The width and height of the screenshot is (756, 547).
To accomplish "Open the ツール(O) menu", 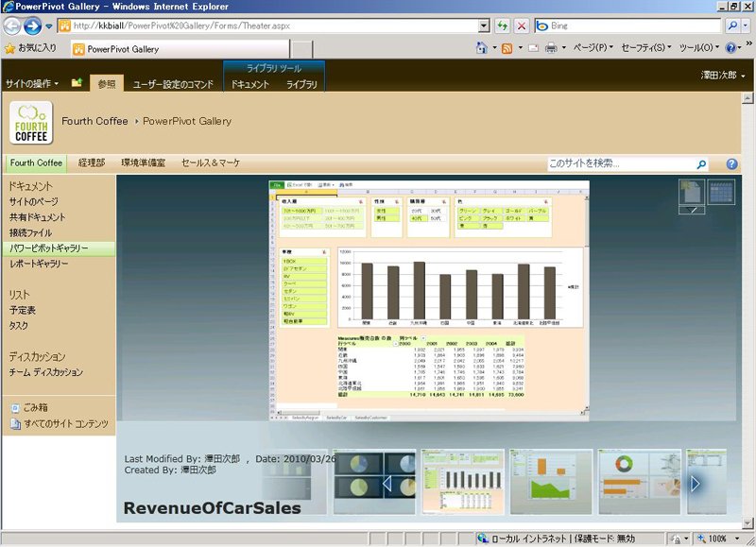I will 699,48.
